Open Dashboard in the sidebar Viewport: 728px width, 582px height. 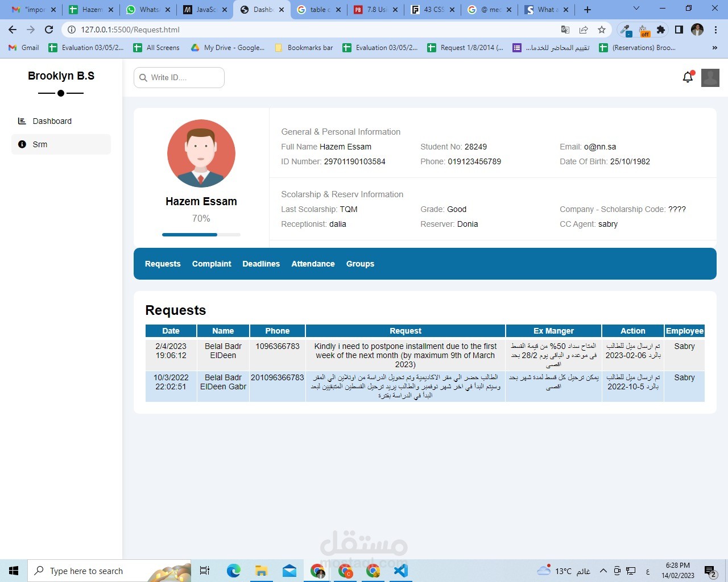click(61, 121)
